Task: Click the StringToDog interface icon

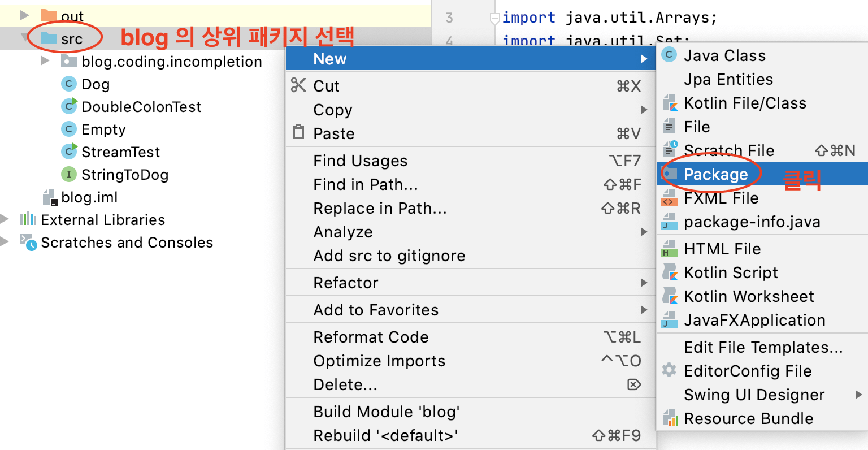Action: tap(68, 174)
